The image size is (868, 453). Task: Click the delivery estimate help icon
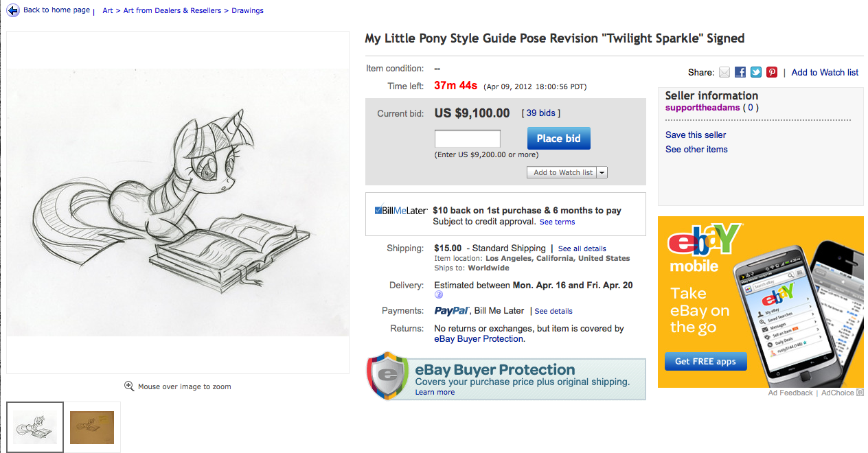tap(439, 295)
